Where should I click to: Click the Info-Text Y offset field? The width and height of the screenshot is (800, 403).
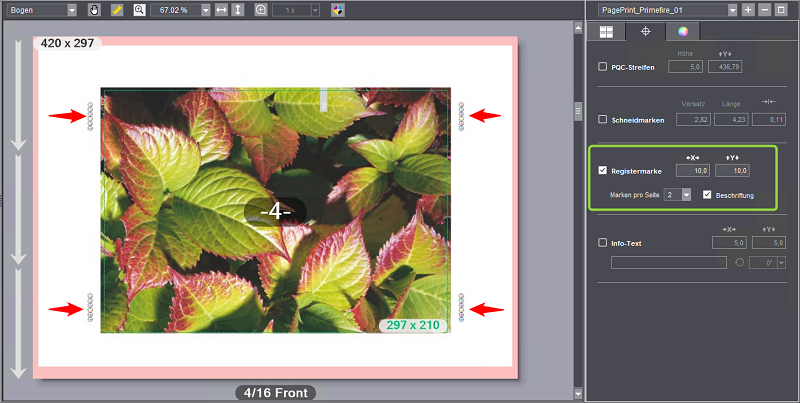769,243
